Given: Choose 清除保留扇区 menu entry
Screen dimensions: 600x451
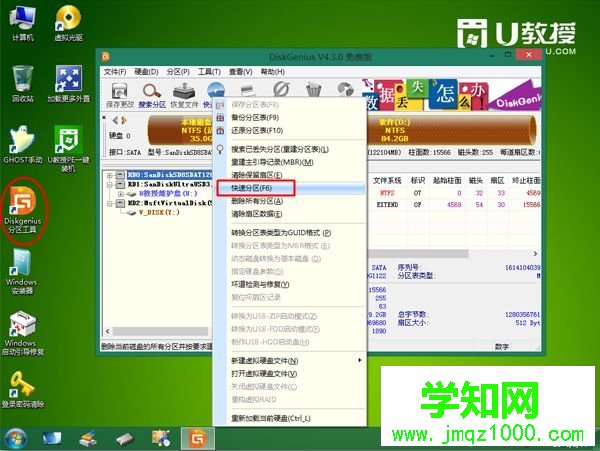Looking at the screenshot, I should 291,175.
